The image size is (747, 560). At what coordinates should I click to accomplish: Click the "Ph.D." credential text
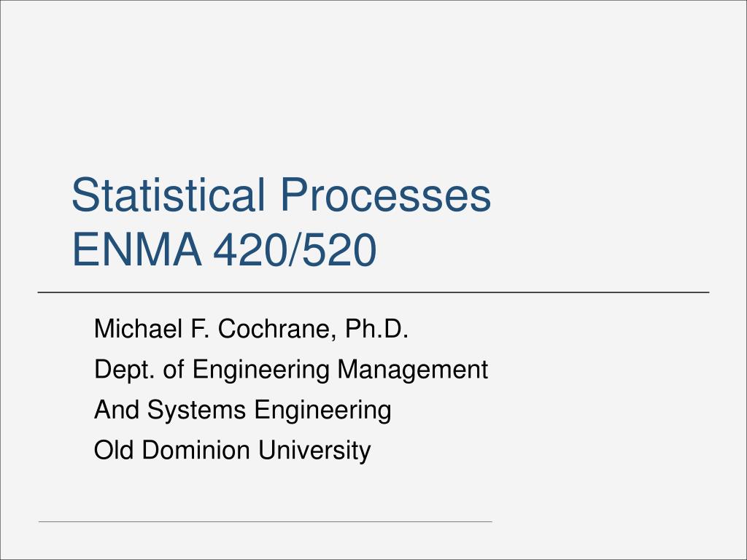point(376,329)
